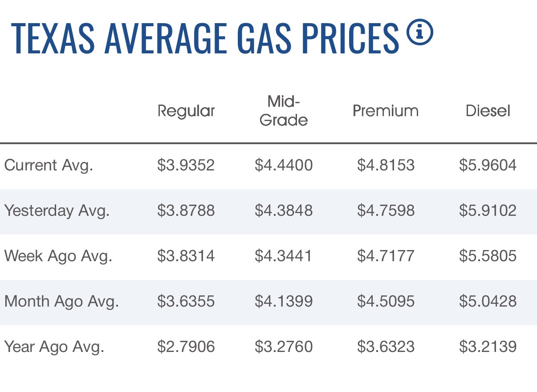Click month ago premium price $4.5095
Screen dimensions: 537x392
coord(386,302)
